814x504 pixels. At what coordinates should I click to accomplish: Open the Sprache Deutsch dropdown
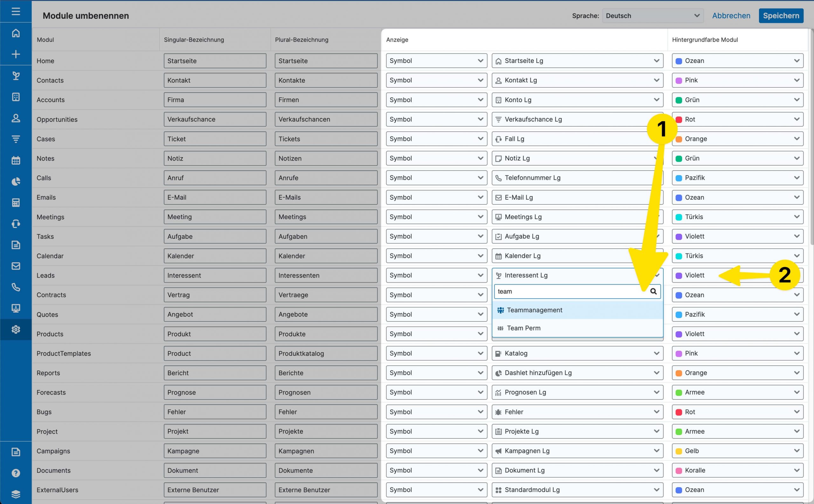coord(652,16)
